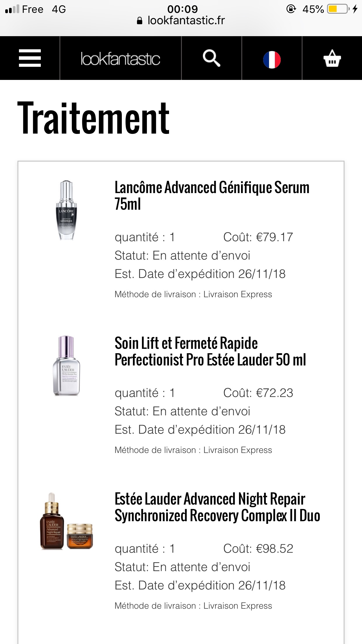This screenshot has width=362, height=644.
Task: Open Lancôme Advanced Génifique Serum product image
Action: click(66, 210)
